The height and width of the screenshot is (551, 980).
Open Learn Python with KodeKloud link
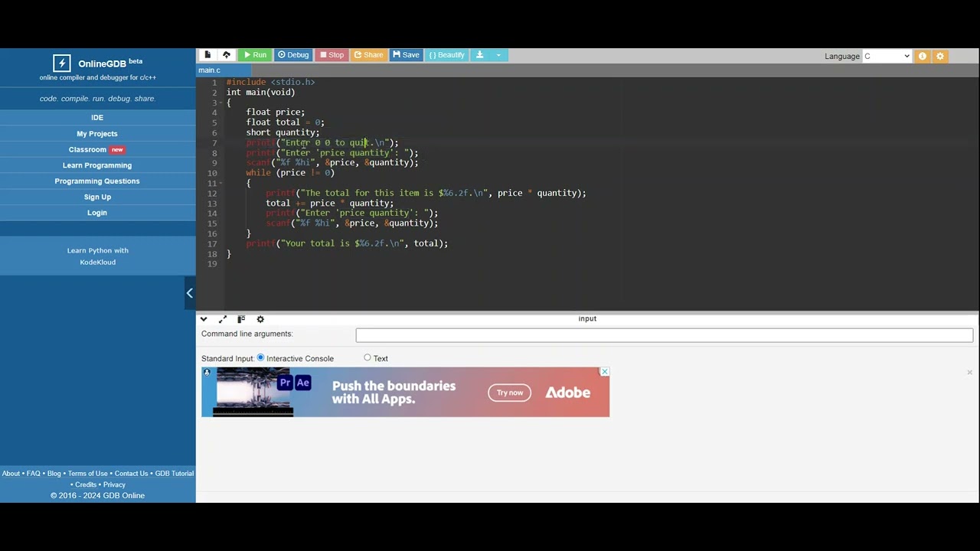click(97, 256)
